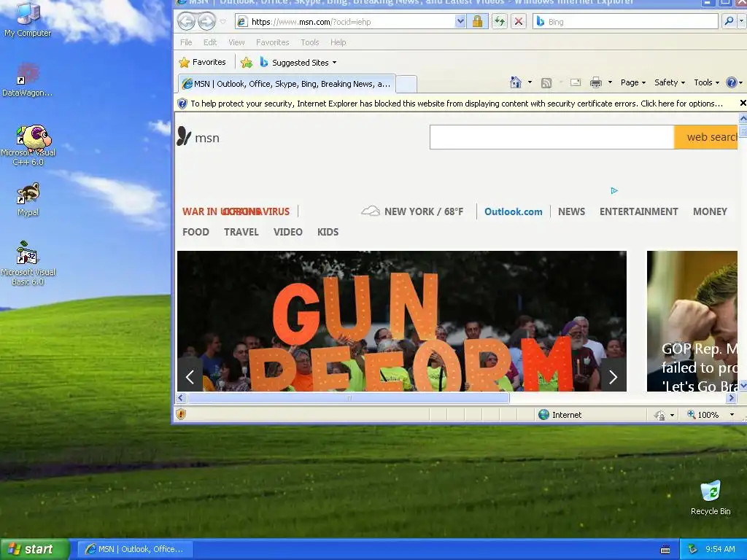Open the Recycle Bin
This screenshot has width=747, height=560.
711,498
